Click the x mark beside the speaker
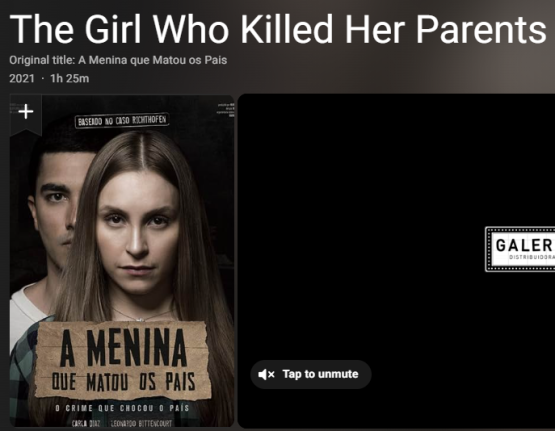The image size is (555, 431). [x=271, y=374]
